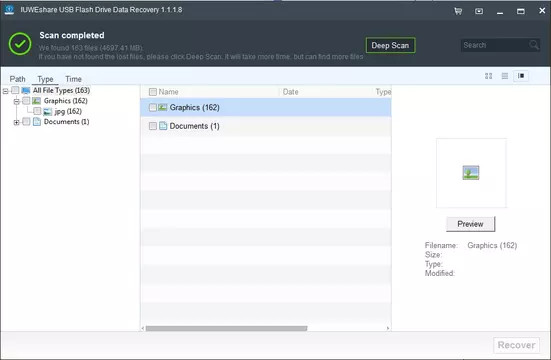Select Documents (1) tree label
The width and height of the screenshot is (551, 360).
66,122
